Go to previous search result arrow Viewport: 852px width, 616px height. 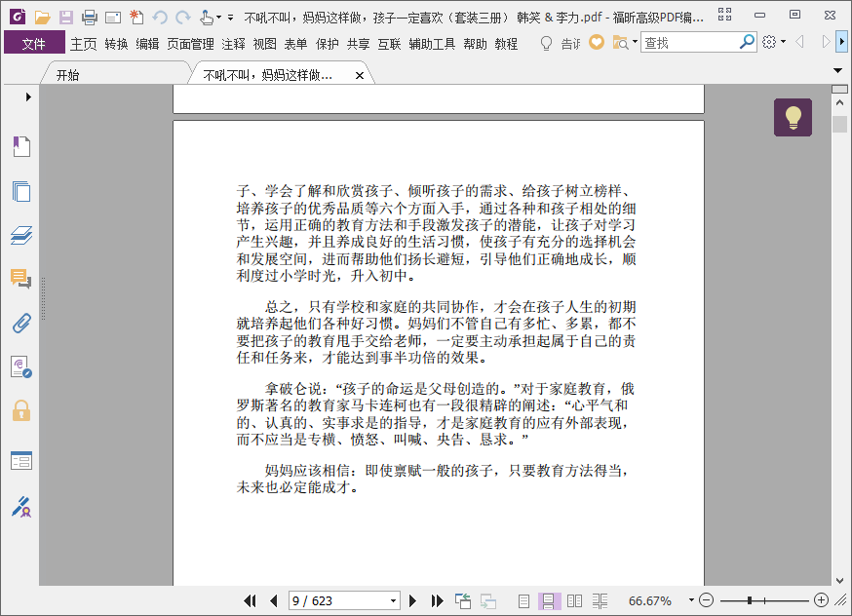799,41
